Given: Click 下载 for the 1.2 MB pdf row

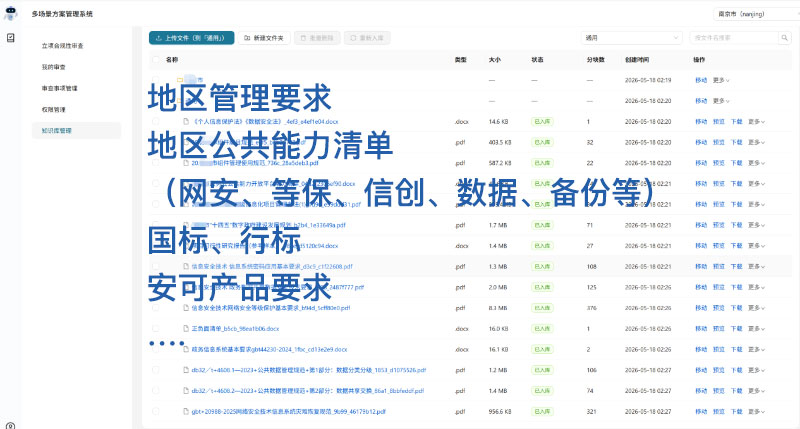Looking at the screenshot, I should pos(736,370).
